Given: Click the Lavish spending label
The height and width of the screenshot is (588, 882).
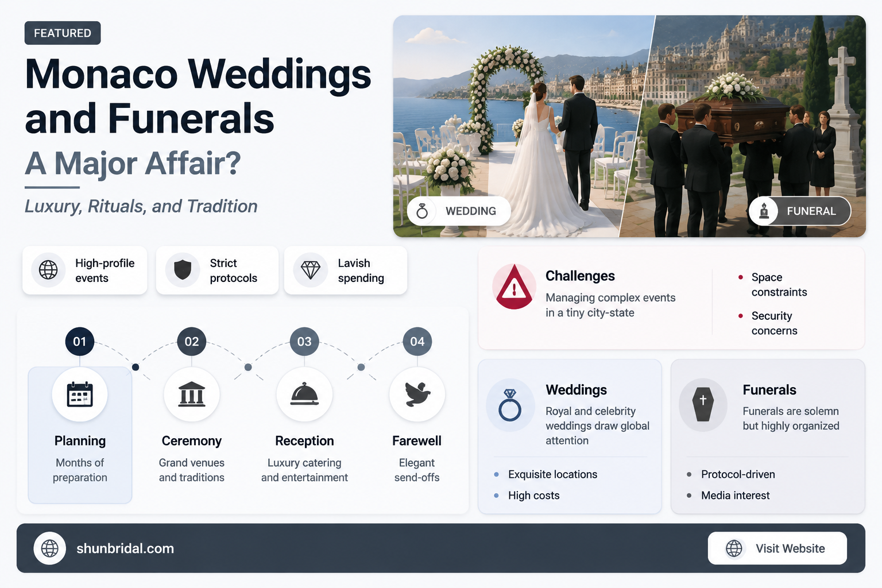Looking at the screenshot, I should pyautogui.click(x=361, y=270).
